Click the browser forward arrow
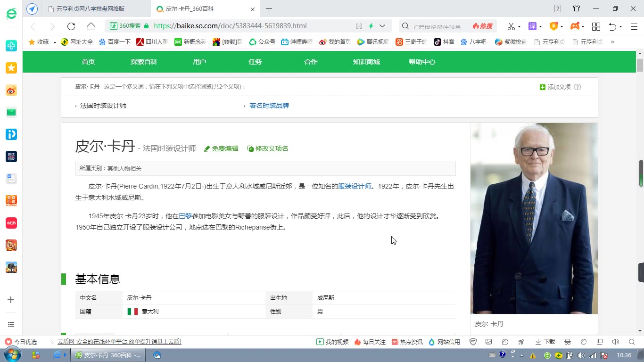Screen dimensions: 644x362 pos(52,26)
